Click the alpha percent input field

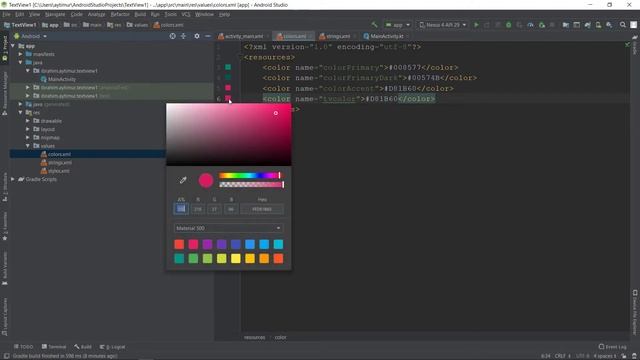pyautogui.click(x=181, y=209)
